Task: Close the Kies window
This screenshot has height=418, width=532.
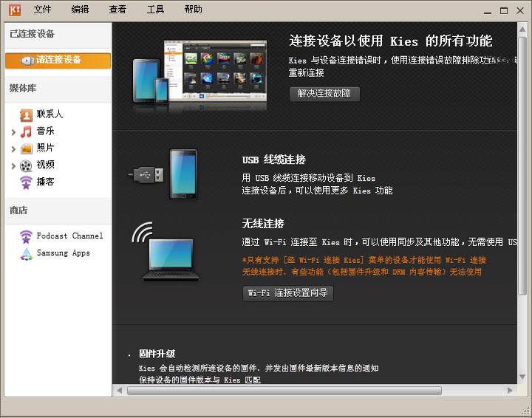Action: point(520,11)
